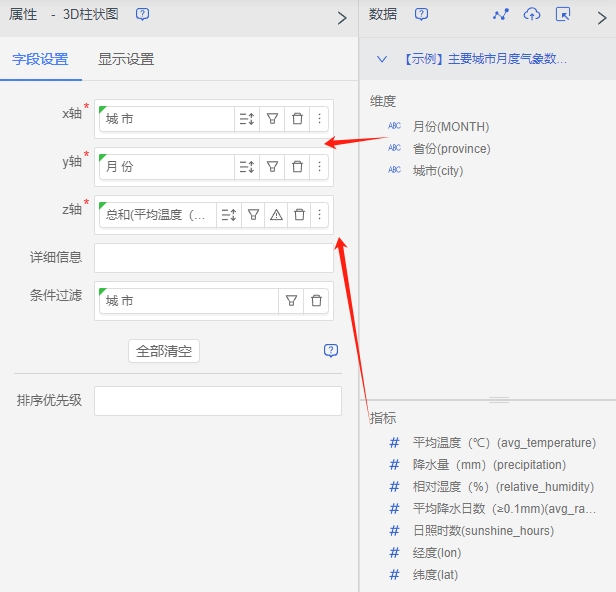
Task: Click upload cloud icon in 数据 panel
Action: click(x=532, y=15)
